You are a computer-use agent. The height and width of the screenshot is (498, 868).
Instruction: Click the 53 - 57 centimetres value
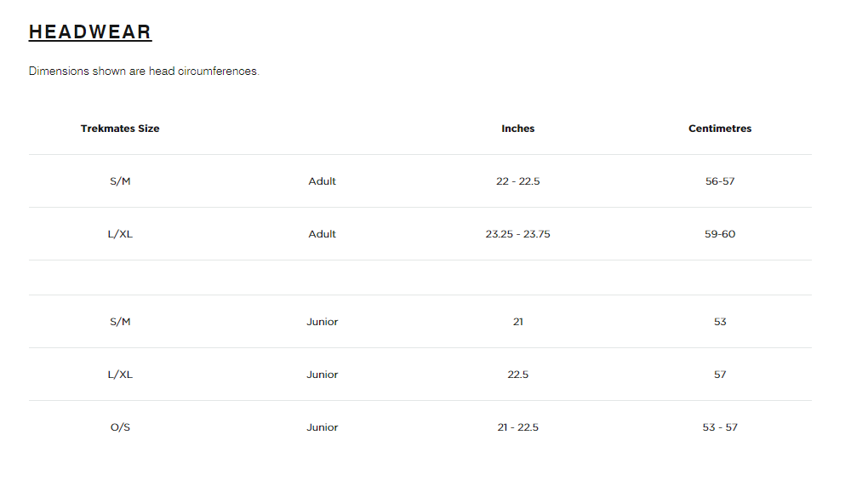point(720,427)
